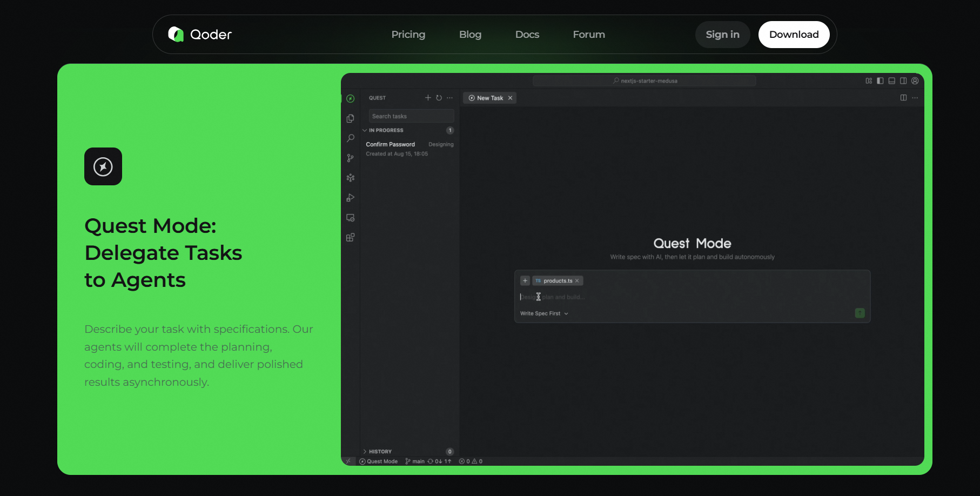Add a new quest with the plus icon
The width and height of the screenshot is (980, 496).
coord(428,98)
